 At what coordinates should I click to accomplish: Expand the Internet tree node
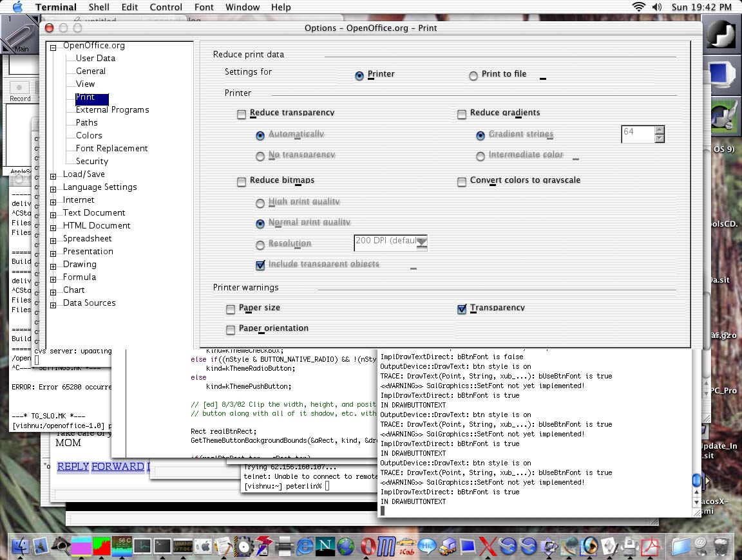coord(53,202)
